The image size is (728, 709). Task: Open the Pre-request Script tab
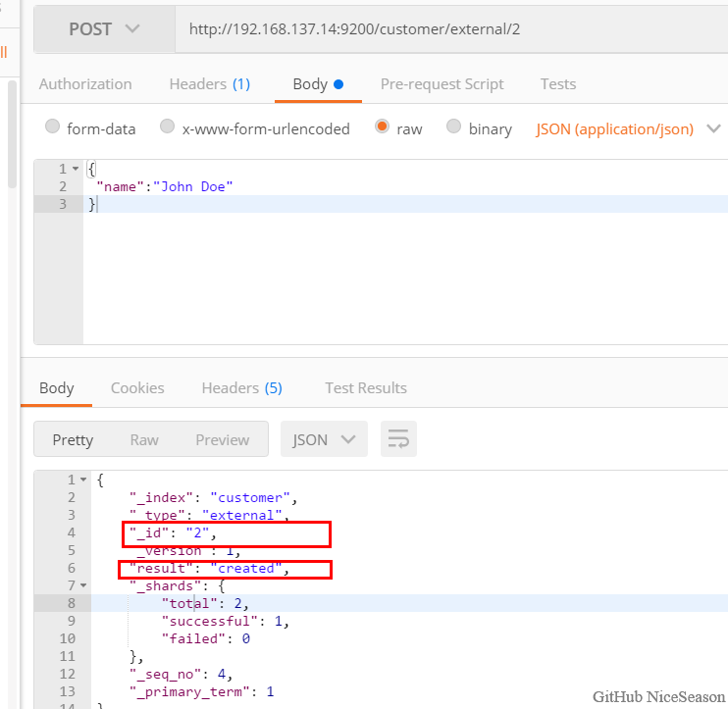(442, 84)
